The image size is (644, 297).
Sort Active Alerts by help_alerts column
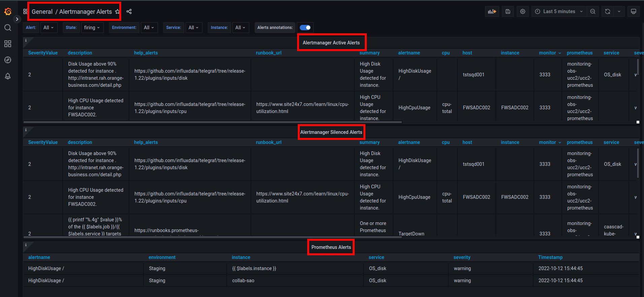[x=146, y=53]
